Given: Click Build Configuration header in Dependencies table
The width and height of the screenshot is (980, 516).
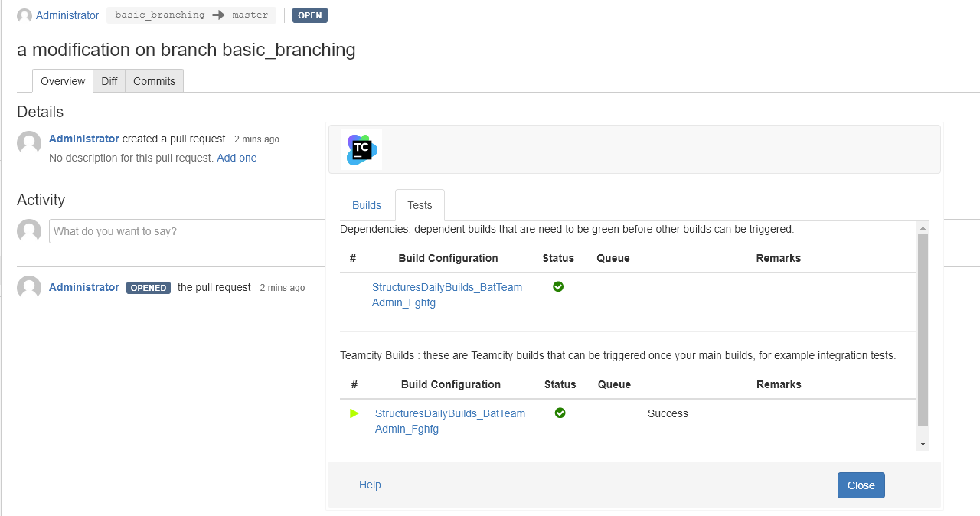Looking at the screenshot, I should click(448, 258).
